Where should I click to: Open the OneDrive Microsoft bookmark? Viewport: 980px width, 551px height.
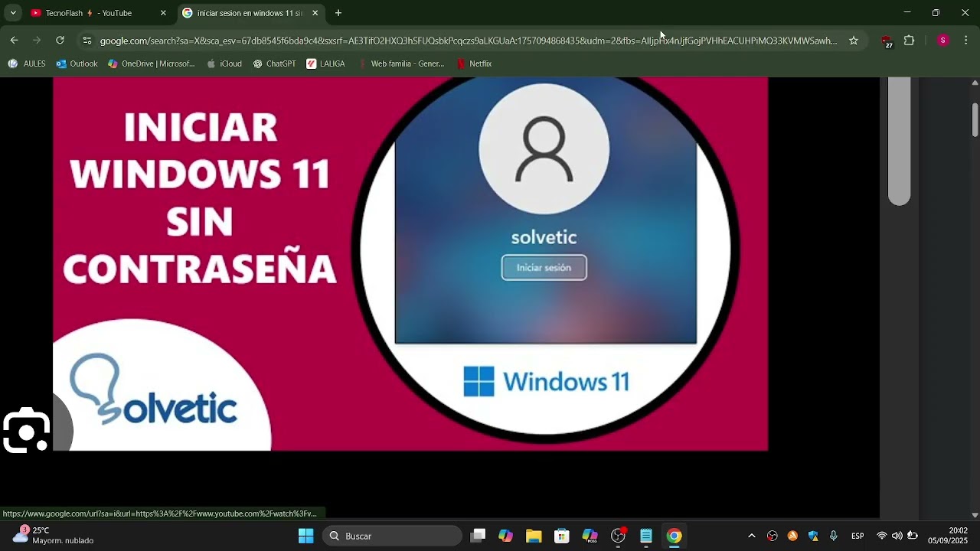(x=152, y=64)
